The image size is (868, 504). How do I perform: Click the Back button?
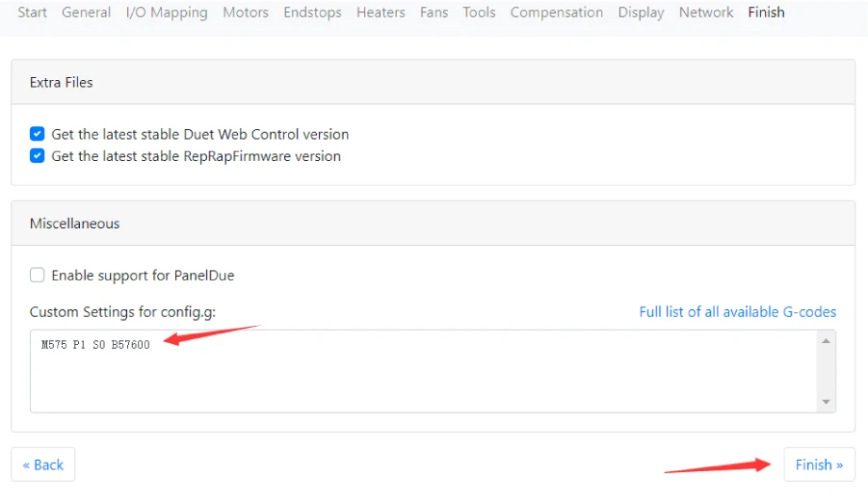(x=43, y=464)
